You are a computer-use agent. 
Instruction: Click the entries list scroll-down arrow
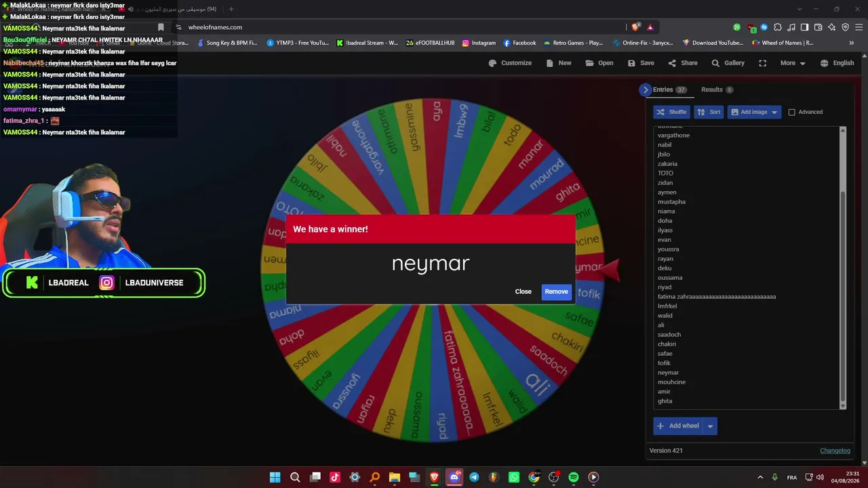coord(843,406)
